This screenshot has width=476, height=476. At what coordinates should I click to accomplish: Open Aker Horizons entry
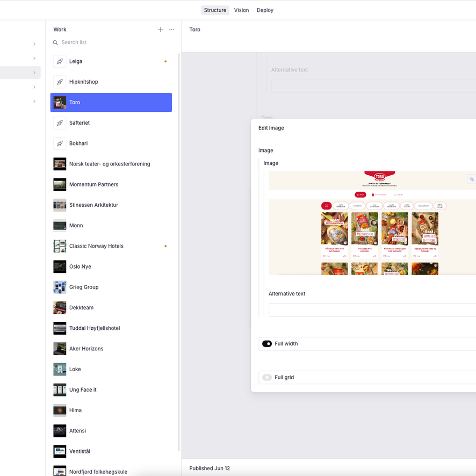click(x=111, y=349)
